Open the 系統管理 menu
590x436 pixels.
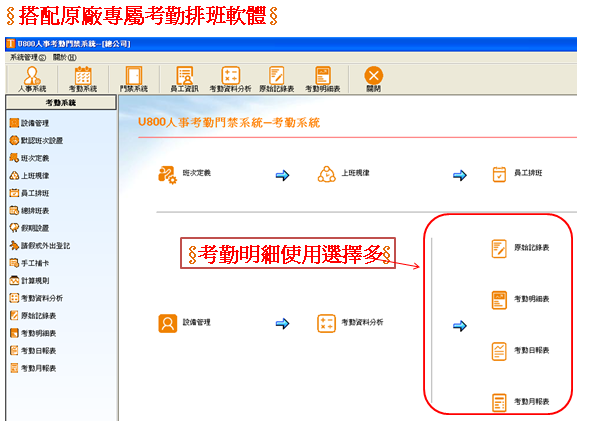coord(28,58)
